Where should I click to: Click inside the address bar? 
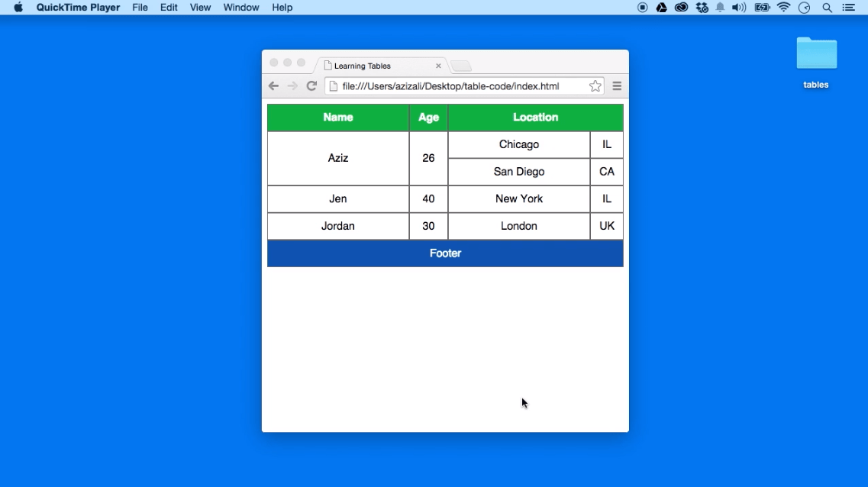click(458, 85)
